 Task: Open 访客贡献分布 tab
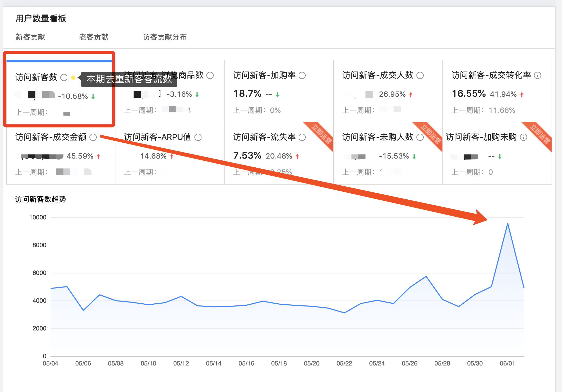pos(165,37)
